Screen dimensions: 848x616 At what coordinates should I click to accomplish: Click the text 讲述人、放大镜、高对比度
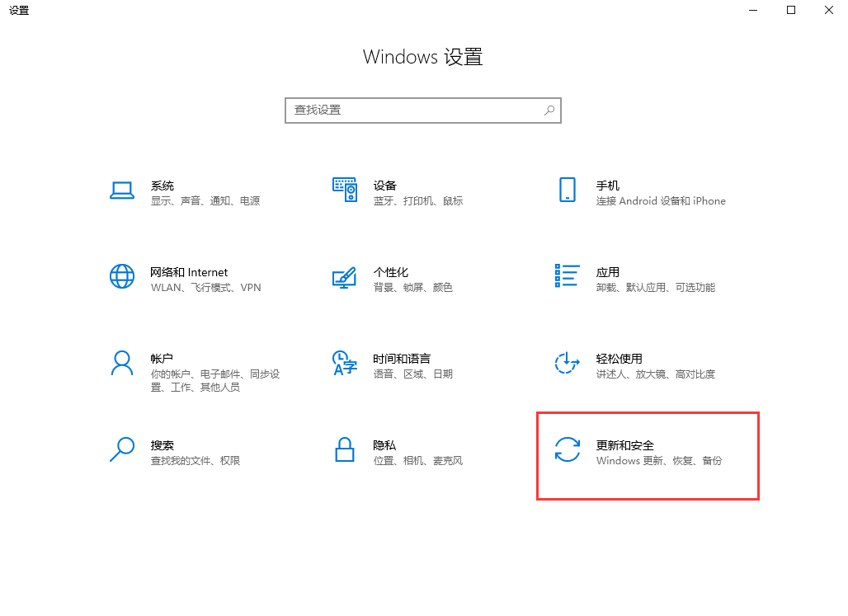point(656,374)
